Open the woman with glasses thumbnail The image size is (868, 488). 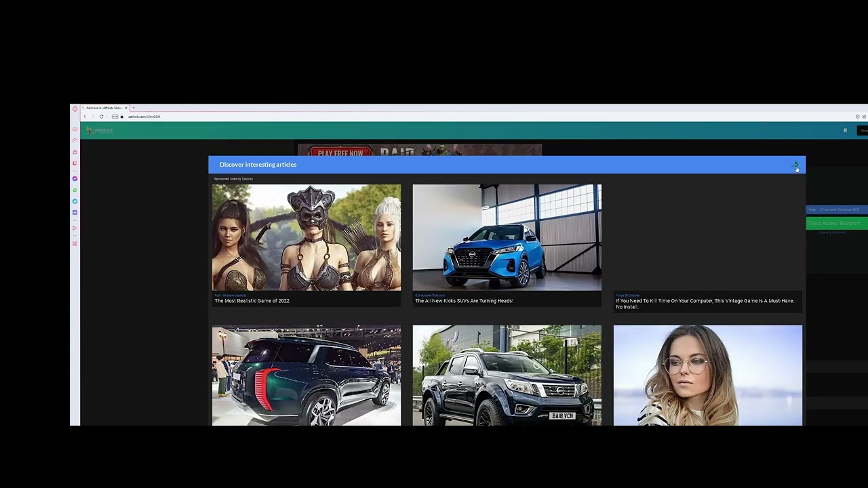(708, 375)
